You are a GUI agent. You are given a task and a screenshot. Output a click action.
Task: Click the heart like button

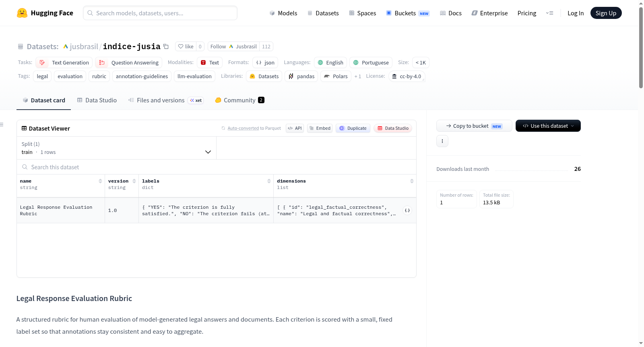tap(186, 46)
